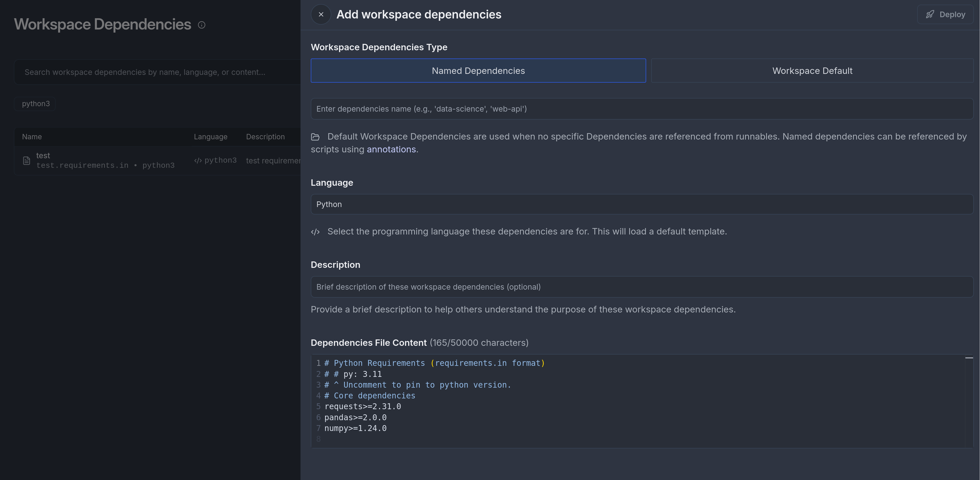Click the code icon beside the language help text

[x=315, y=232]
